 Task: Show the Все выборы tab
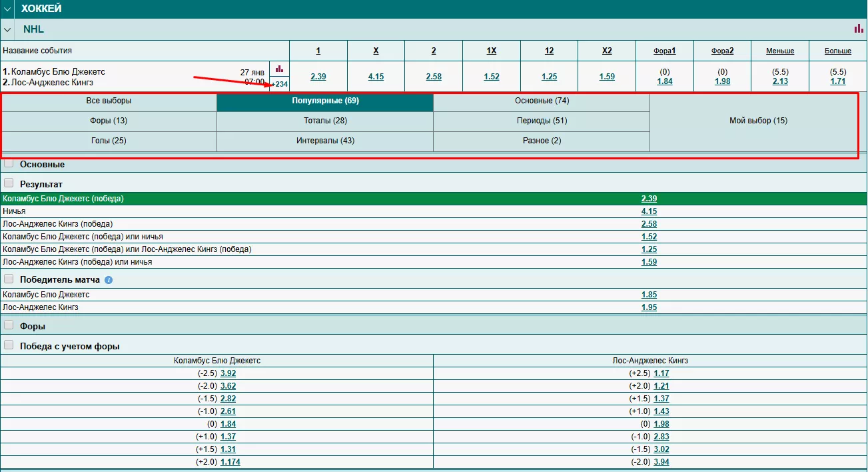click(x=109, y=101)
